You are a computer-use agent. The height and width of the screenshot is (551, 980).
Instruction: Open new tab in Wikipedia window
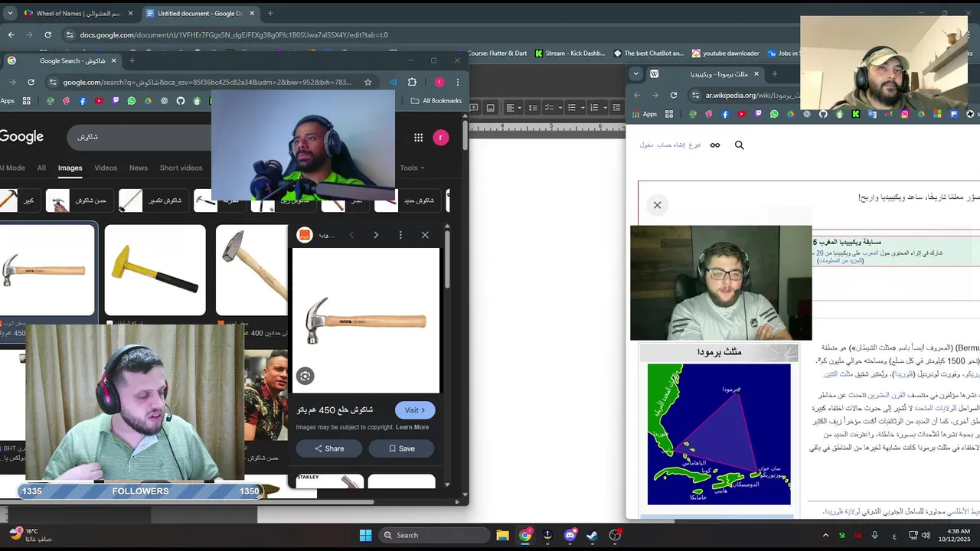point(774,73)
